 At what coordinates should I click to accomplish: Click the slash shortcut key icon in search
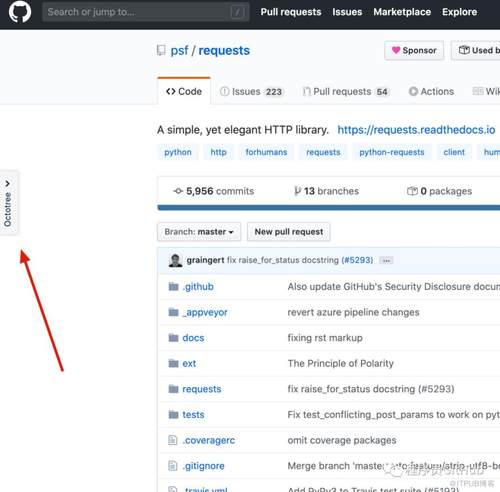238,12
